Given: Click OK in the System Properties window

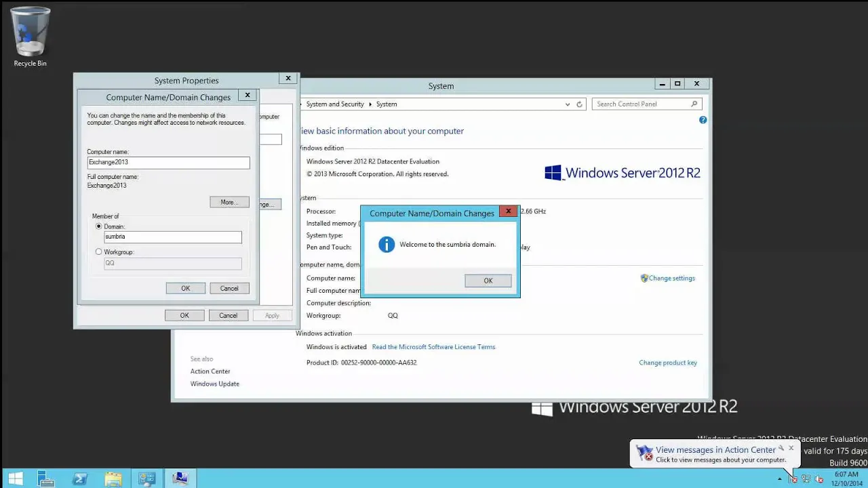Looking at the screenshot, I should click(184, 315).
